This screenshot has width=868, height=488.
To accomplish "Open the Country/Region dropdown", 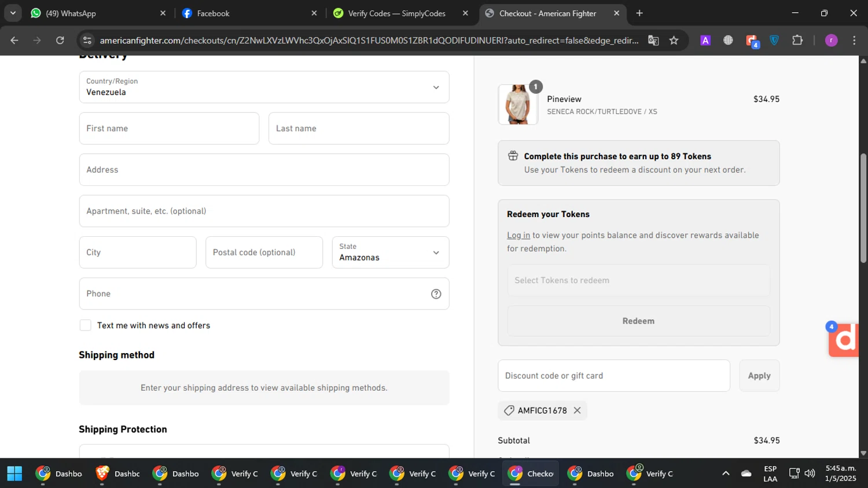I will click(264, 87).
